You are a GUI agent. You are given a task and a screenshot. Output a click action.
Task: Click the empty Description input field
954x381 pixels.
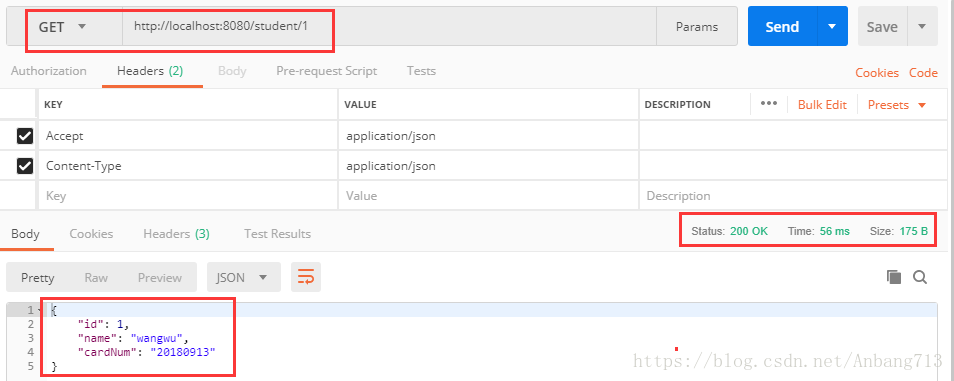click(x=793, y=196)
